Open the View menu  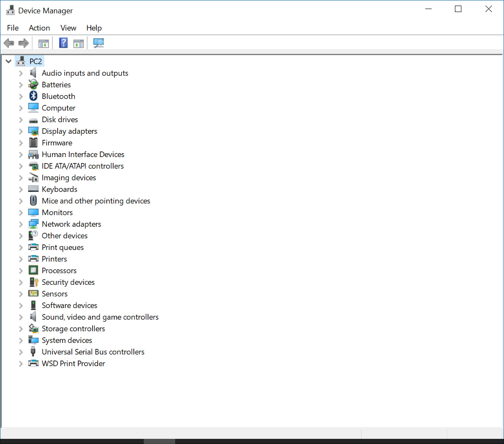(68, 28)
